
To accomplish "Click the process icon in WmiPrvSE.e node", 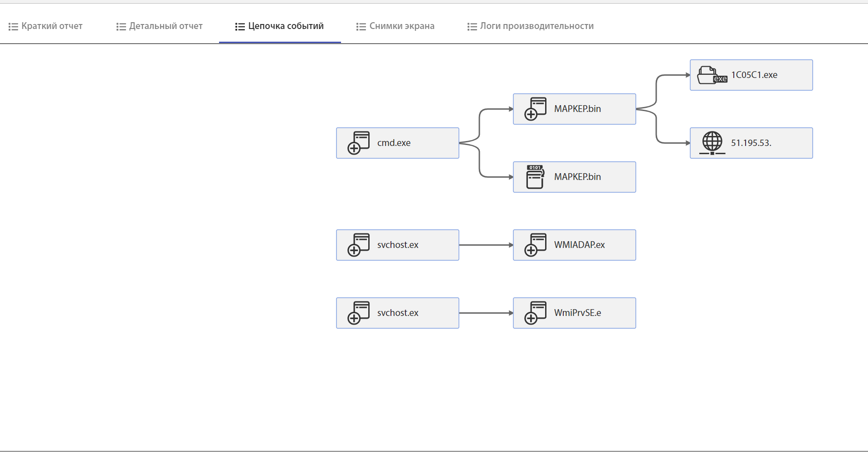I will coord(535,313).
